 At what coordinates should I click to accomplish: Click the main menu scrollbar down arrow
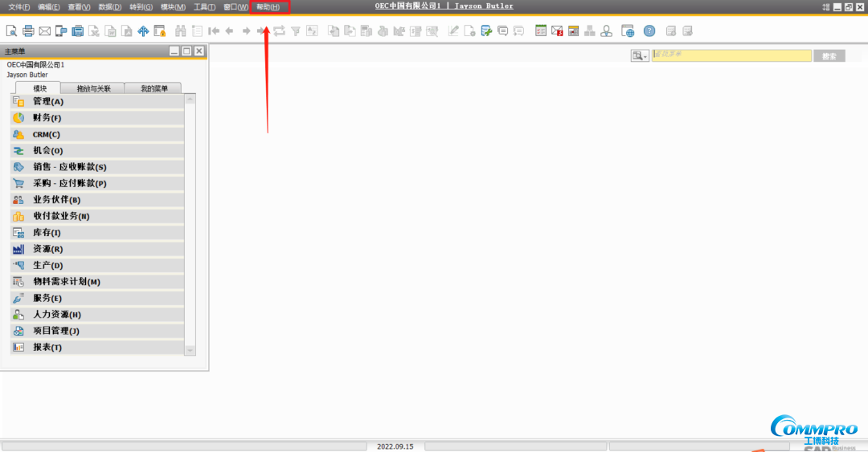[190, 350]
